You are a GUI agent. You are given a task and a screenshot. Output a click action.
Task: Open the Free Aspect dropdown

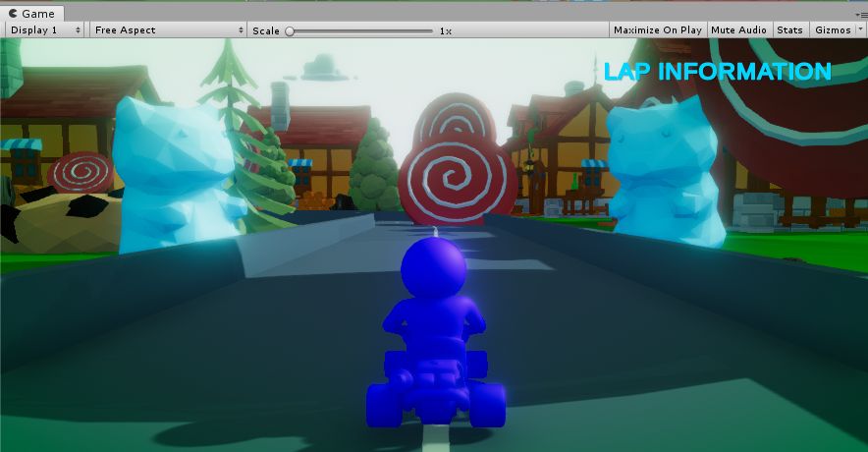tap(168, 30)
